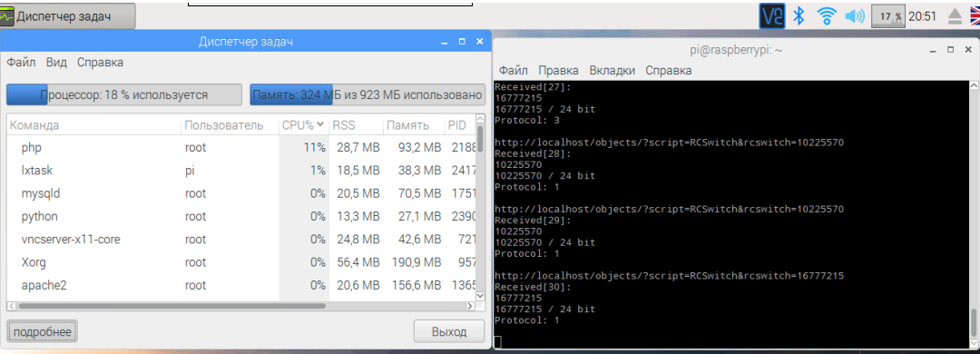Click the Память usage progress bar
The height and width of the screenshot is (354, 980).
coord(367,95)
